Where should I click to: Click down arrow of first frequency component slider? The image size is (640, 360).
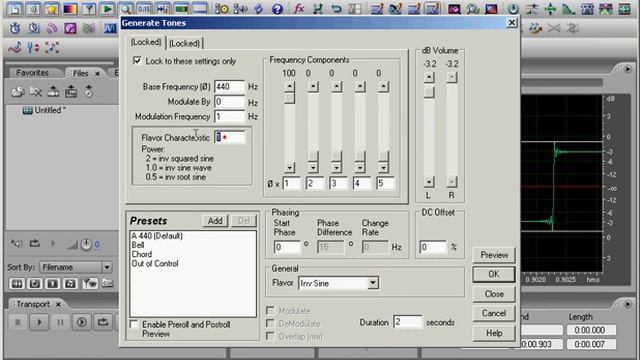coord(289,167)
